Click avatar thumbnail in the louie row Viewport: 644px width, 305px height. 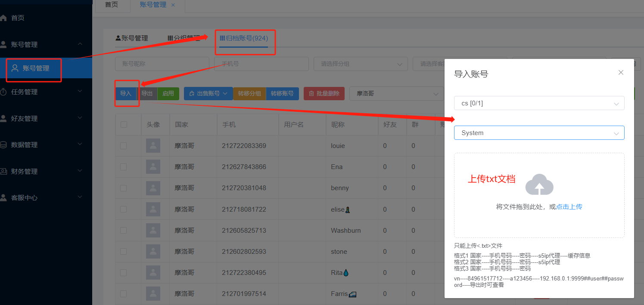(x=153, y=146)
